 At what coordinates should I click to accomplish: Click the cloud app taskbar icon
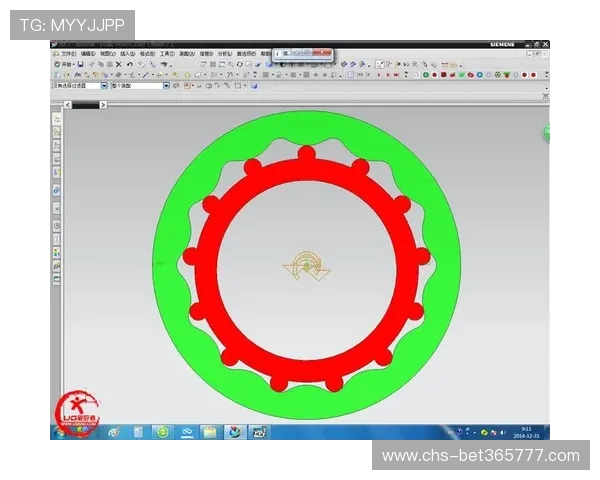point(187,432)
